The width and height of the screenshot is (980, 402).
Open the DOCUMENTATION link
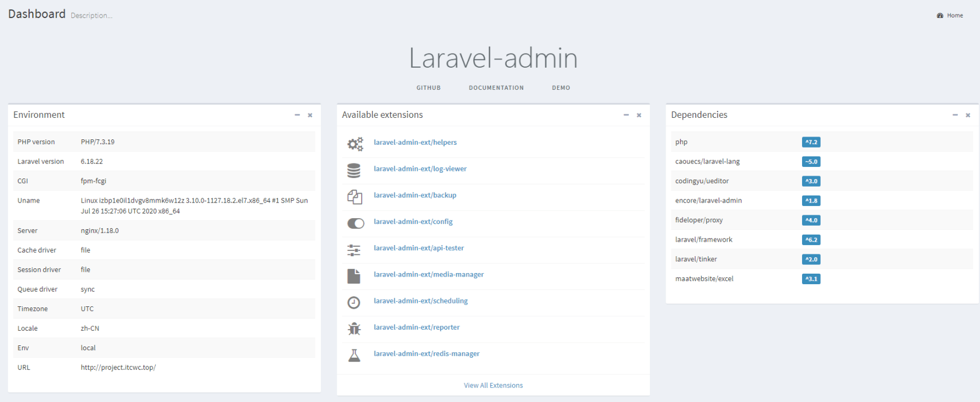[496, 88]
